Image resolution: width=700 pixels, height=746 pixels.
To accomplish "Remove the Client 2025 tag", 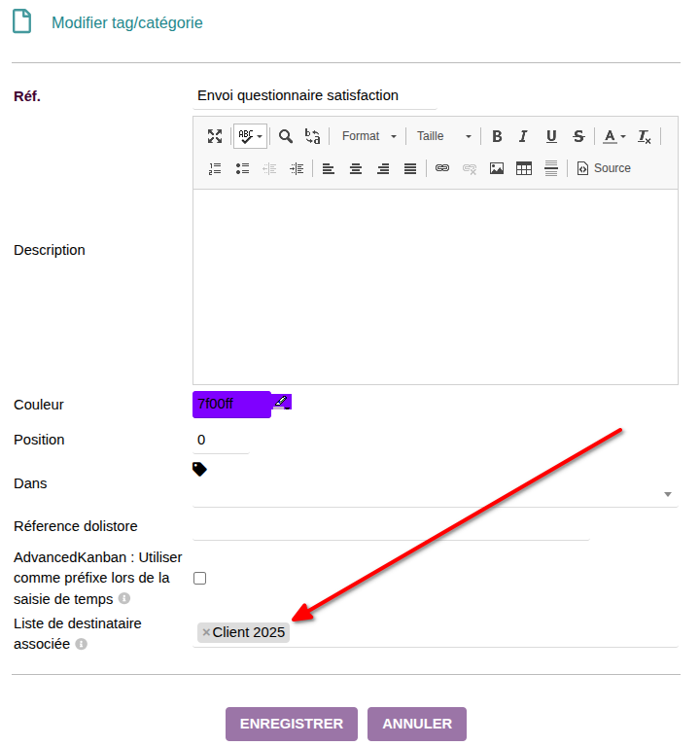I will [x=206, y=633].
